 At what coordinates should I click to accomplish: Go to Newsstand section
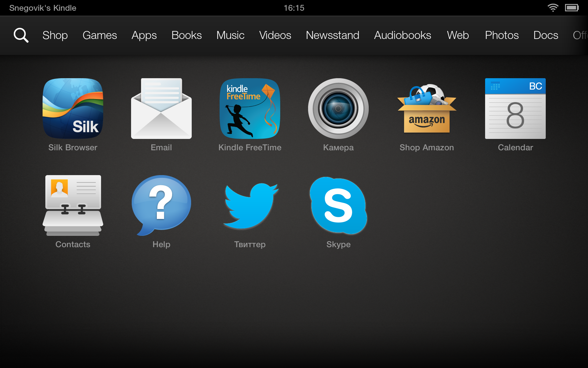pyautogui.click(x=332, y=35)
